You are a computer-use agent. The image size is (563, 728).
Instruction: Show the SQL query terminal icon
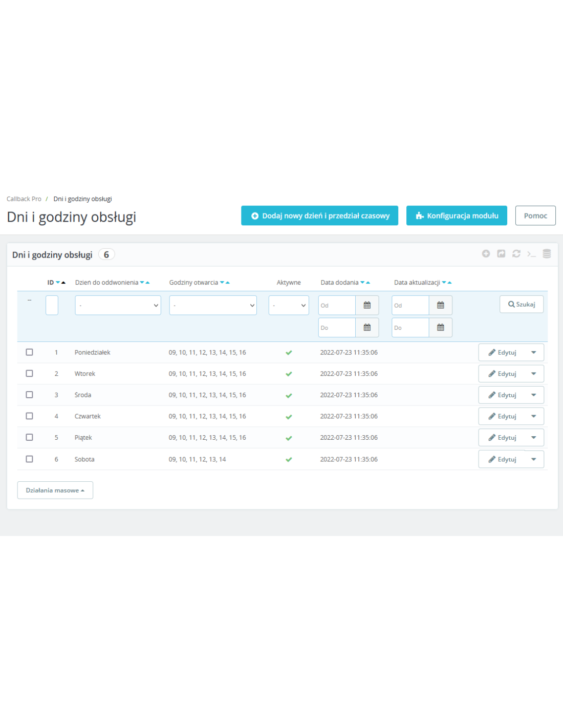coord(531,254)
